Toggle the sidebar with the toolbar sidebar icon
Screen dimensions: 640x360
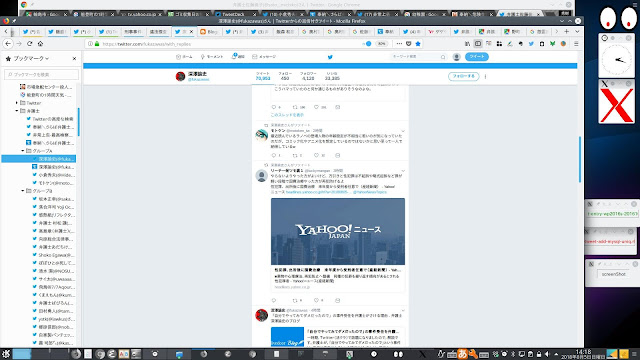(478, 44)
